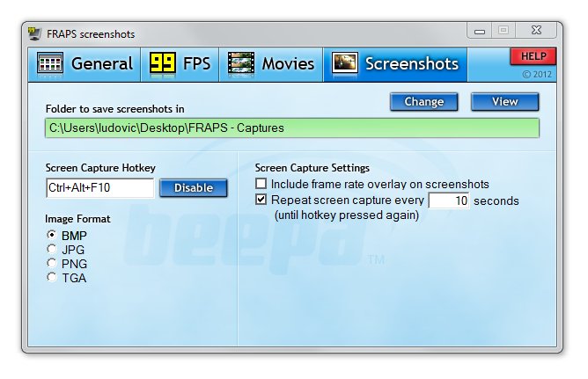Click the Movies filmstrip icon
Screen dimensions: 588x379
coord(241,63)
